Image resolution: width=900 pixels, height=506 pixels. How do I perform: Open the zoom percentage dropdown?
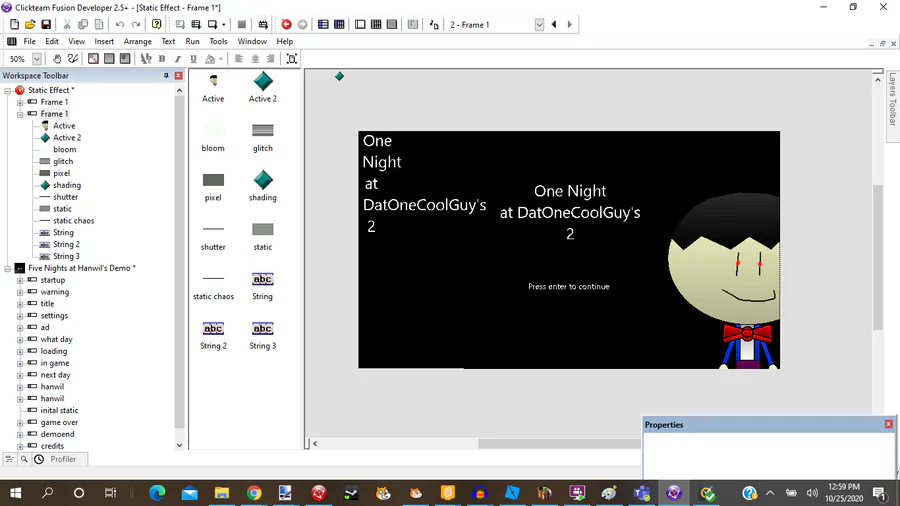tap(37, 59)
